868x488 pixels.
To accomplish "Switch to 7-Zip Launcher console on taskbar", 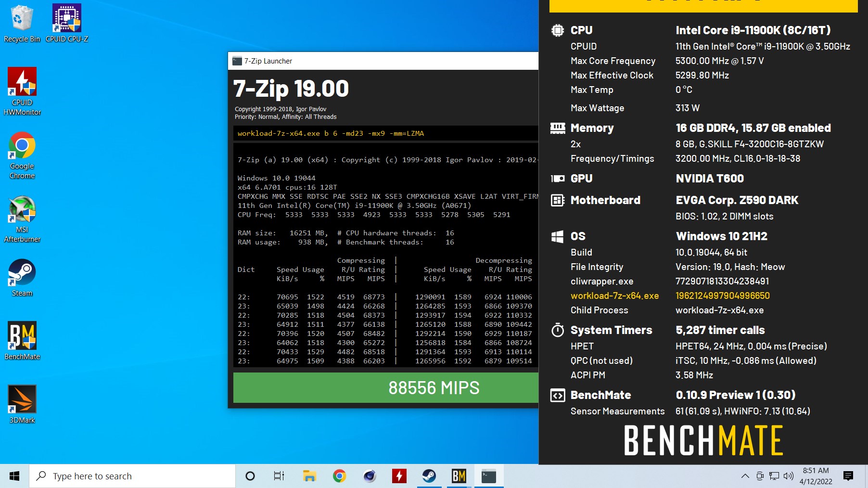I will tap(489, 476).
